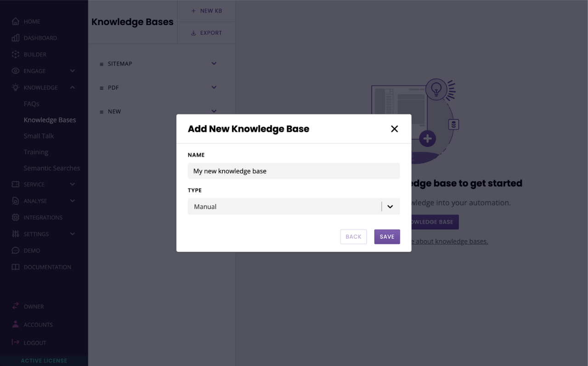Collapse the Knowledge menu chevron

pos(73,87)
